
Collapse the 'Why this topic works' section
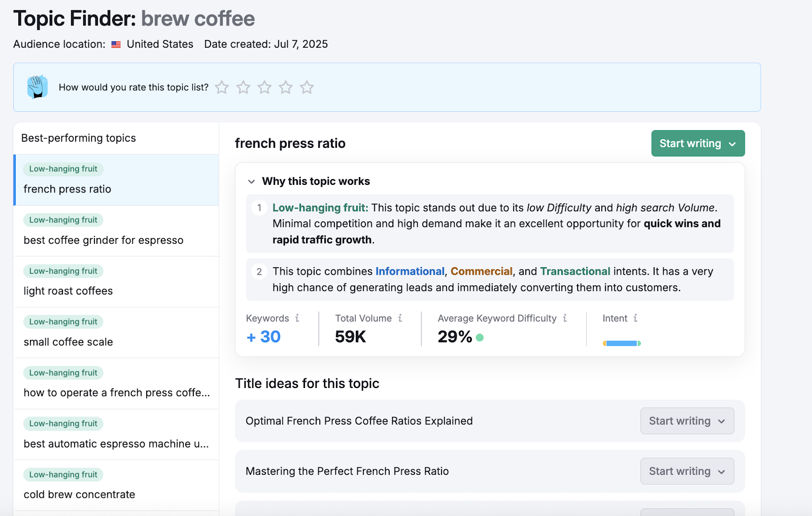[251, 181]
